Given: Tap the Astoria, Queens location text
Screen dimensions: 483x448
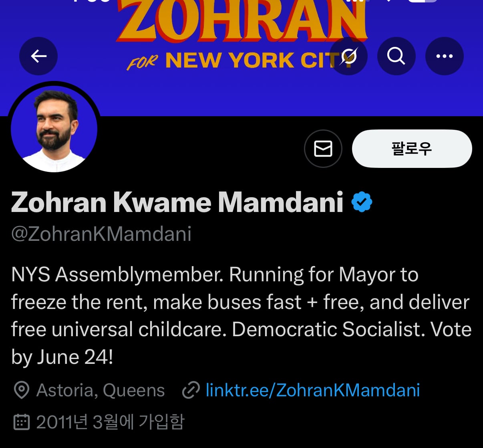Looking at the screenshot, I should pyautogui.click(x=101, y=390).
